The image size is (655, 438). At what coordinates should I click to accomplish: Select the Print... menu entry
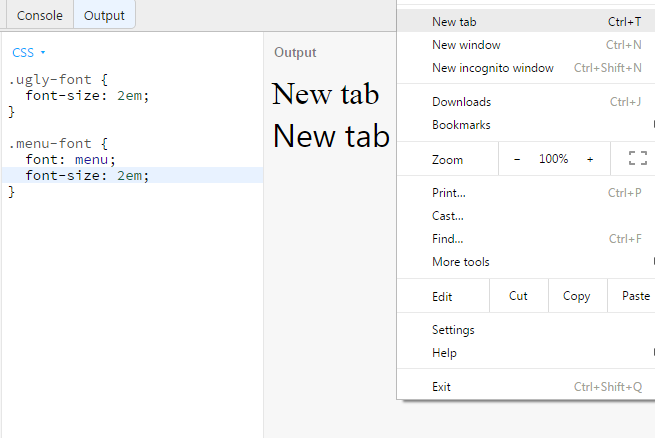526,193
